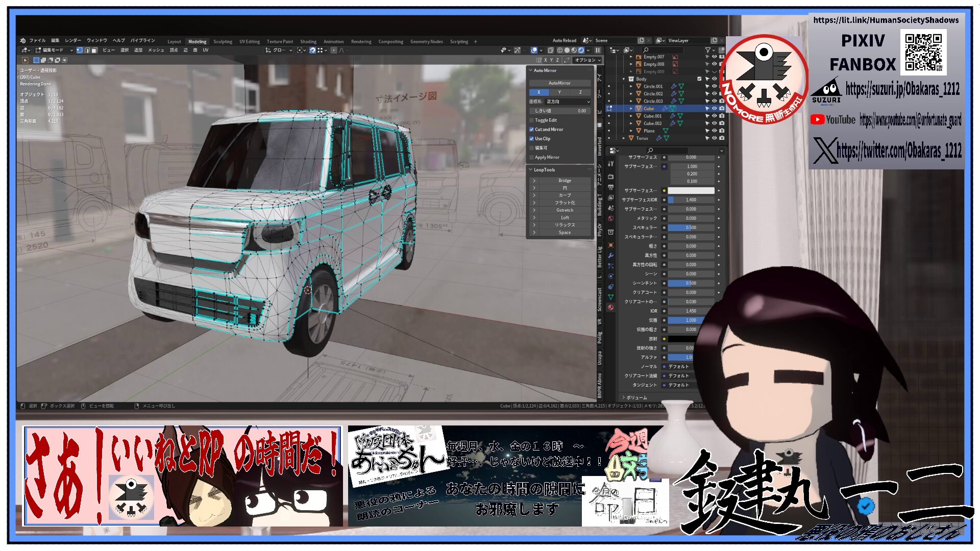980x551 pixels.
Task: Enable the Apply Mirror checkbox
Action: pos(531,157)
